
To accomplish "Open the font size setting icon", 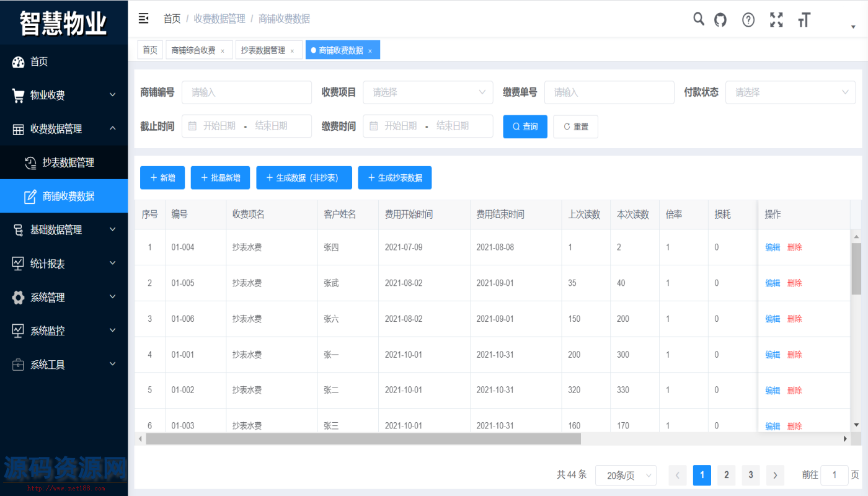I will (x=804, y=20).
